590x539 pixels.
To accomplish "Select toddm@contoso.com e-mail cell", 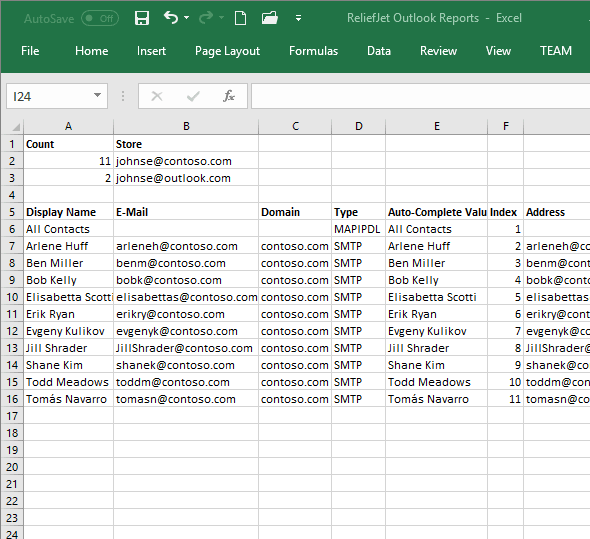I will pos(186,382).
